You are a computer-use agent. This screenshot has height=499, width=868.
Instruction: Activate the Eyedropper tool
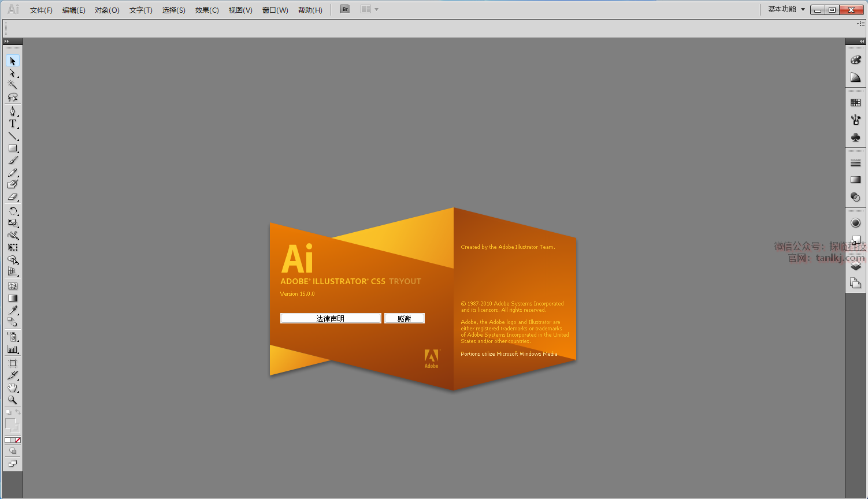12,311
